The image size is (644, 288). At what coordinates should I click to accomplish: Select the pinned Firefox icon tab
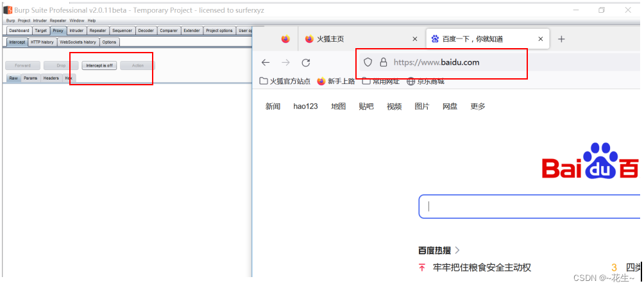[x=285, y=39]
